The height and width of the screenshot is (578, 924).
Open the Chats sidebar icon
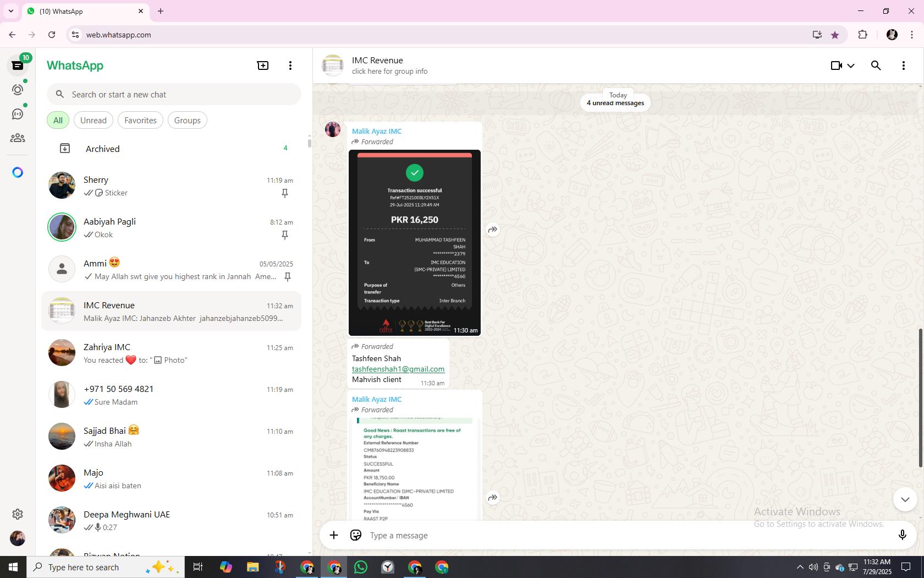tap(18, 66)
